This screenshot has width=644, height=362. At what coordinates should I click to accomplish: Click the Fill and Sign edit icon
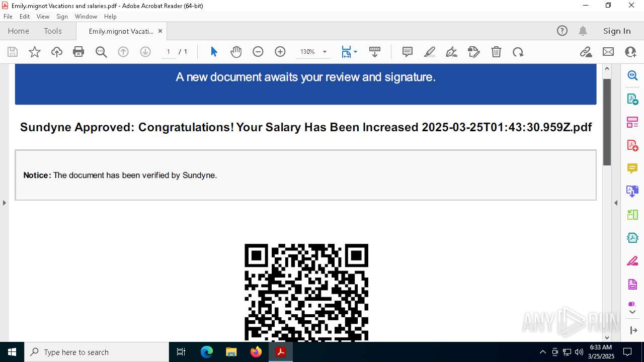474,52
